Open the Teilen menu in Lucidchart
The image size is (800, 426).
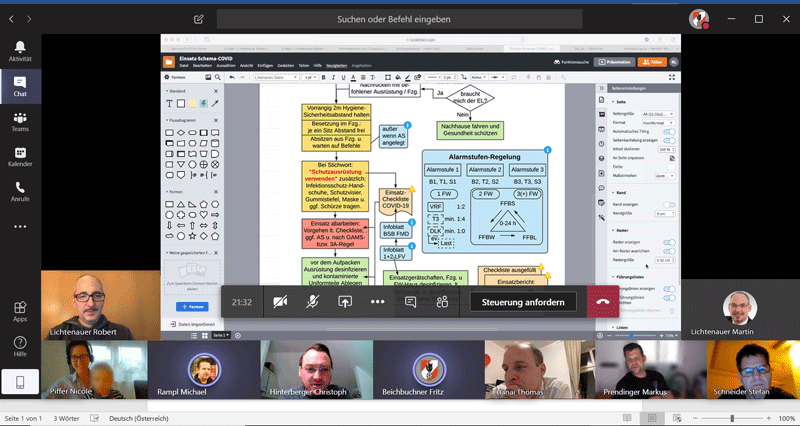coord(304,66)
